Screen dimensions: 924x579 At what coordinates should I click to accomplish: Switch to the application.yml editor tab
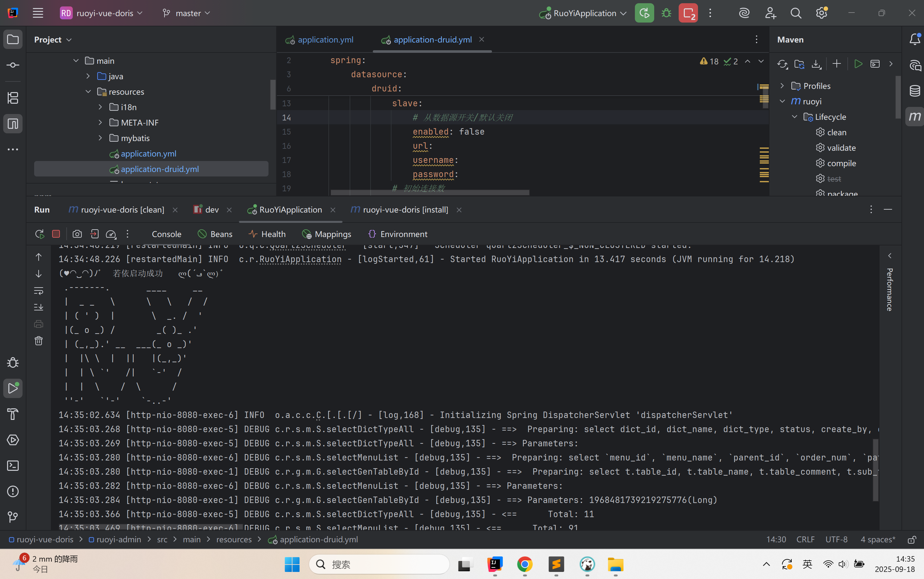click(x=325, y=39)
